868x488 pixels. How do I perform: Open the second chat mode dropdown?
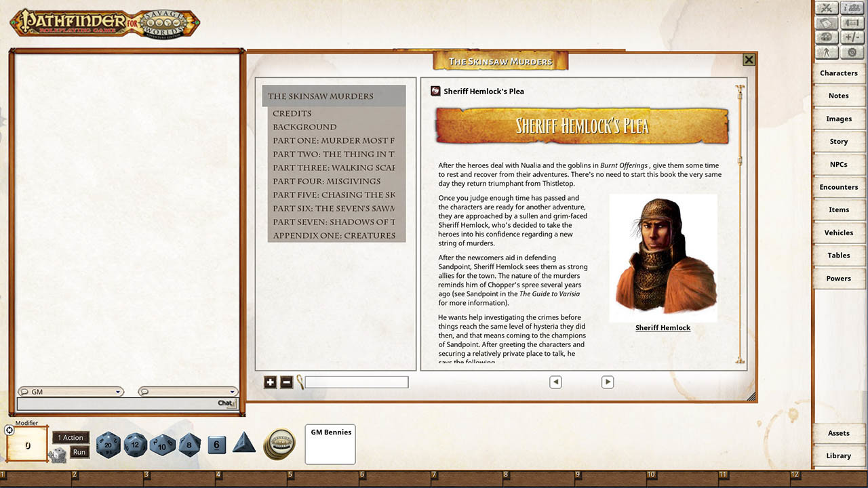[x=189, y=392]
